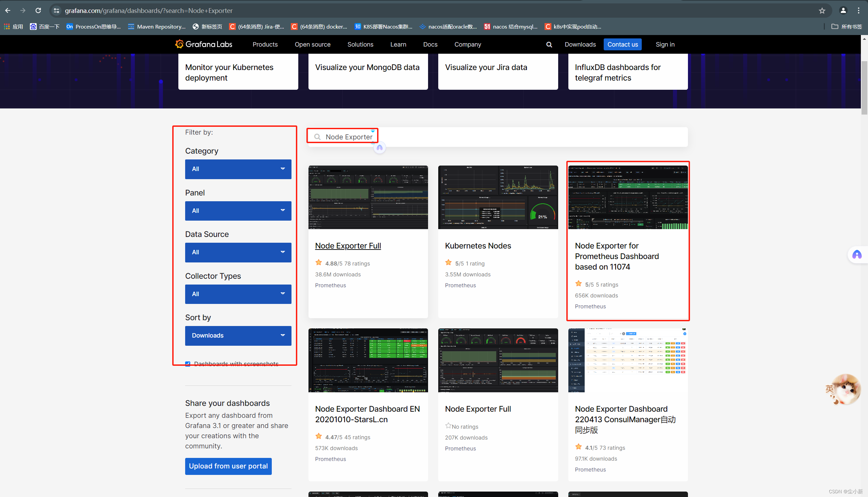
Task: Open the docker bookmark
Action: pos(319,27)
